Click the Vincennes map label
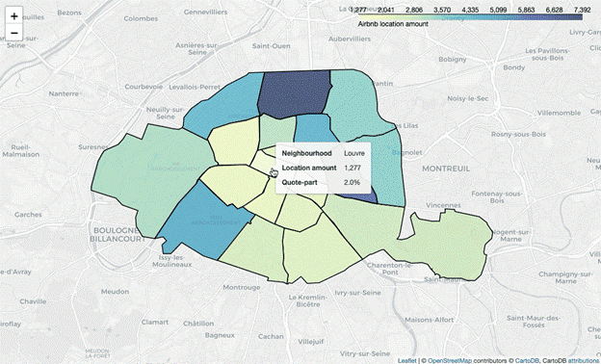 click(x=443, y=205)
